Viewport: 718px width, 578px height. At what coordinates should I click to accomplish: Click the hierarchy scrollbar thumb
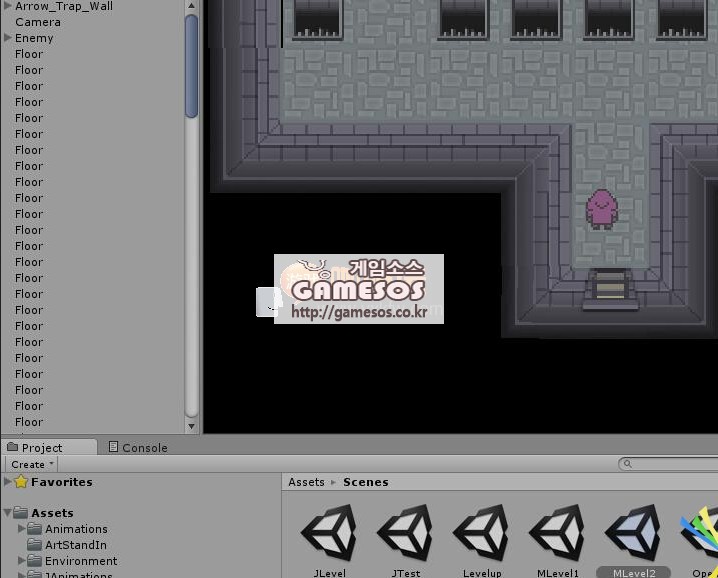[x=191, y=66]
